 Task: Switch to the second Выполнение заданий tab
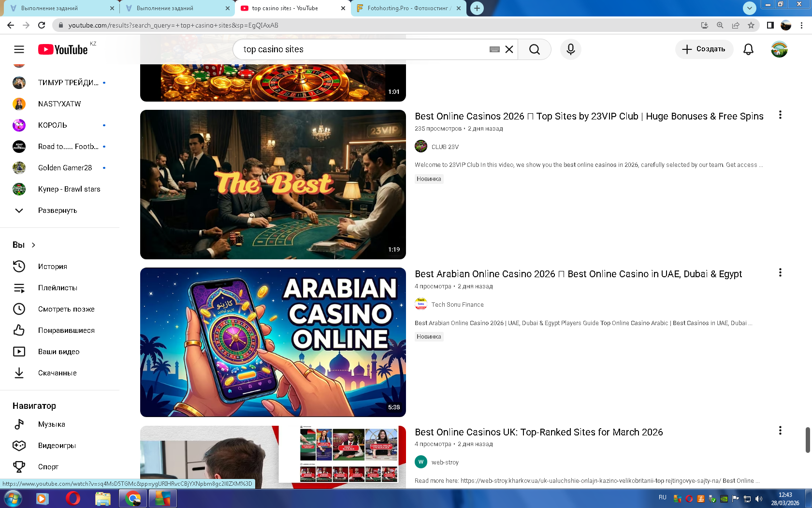pyautogui.click(x=177, y=8)
